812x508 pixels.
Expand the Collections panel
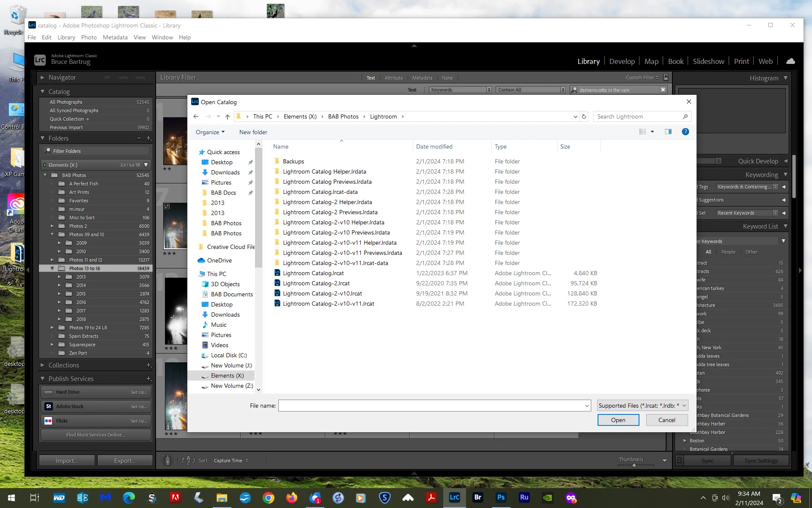42,365
